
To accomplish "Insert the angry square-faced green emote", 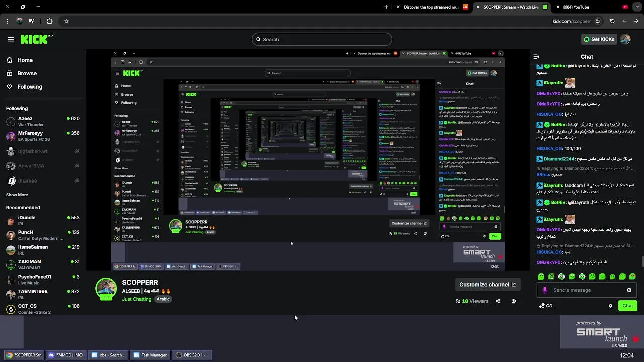I will [551, 276].
